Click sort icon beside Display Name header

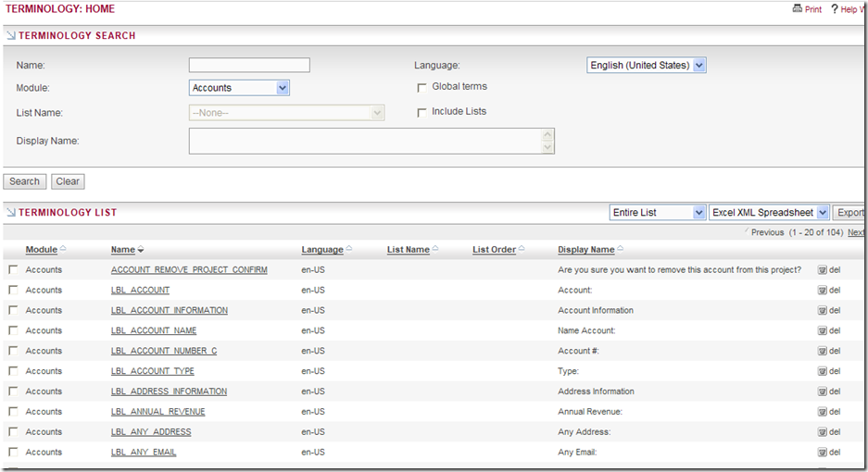(620, 250)
